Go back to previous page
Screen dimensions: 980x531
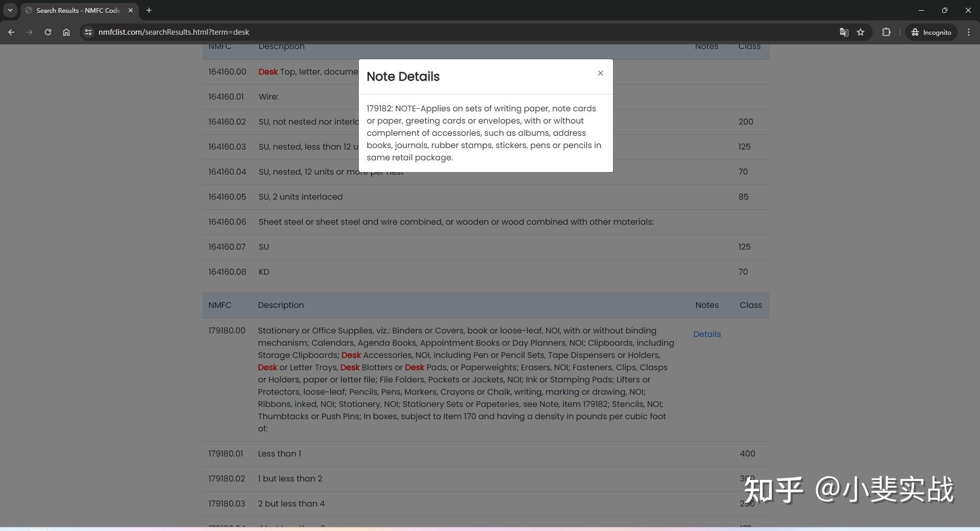11,32
